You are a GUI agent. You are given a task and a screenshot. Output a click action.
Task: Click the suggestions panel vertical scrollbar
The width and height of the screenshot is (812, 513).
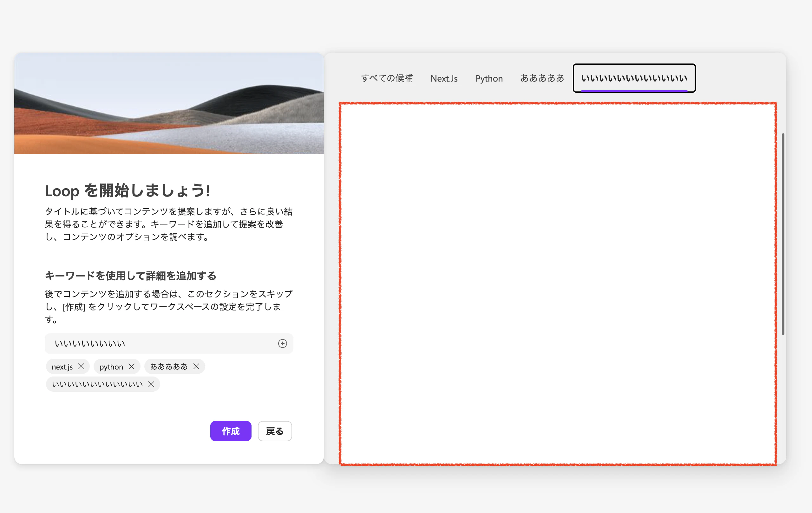tap(783, 234)
